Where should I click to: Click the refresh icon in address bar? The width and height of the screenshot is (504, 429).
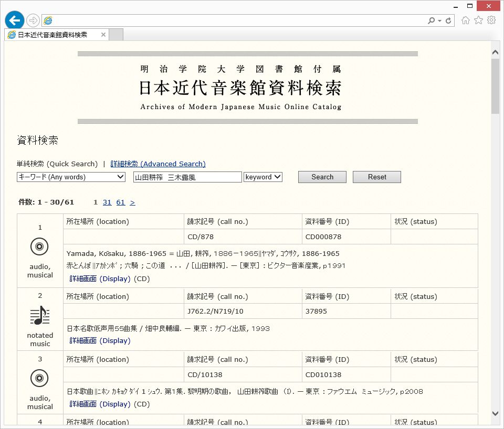coord(449,20)
